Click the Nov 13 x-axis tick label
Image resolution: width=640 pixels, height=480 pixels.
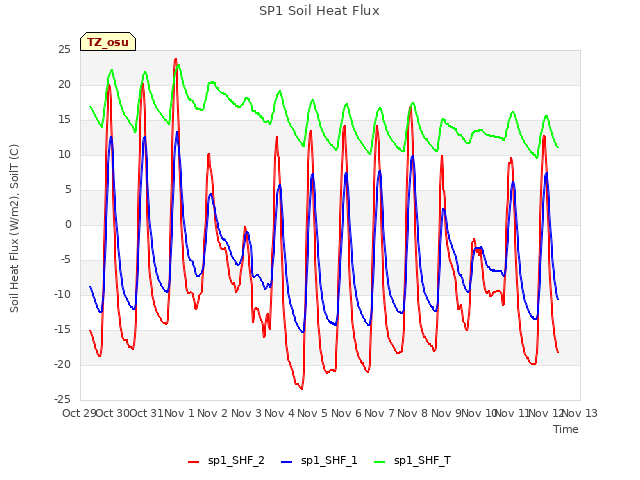pyautogui.click(x=580, y=413)
